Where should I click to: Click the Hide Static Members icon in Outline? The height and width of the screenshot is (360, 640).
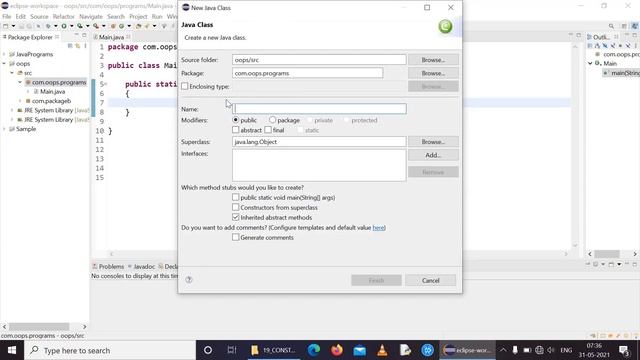(613, 46)
